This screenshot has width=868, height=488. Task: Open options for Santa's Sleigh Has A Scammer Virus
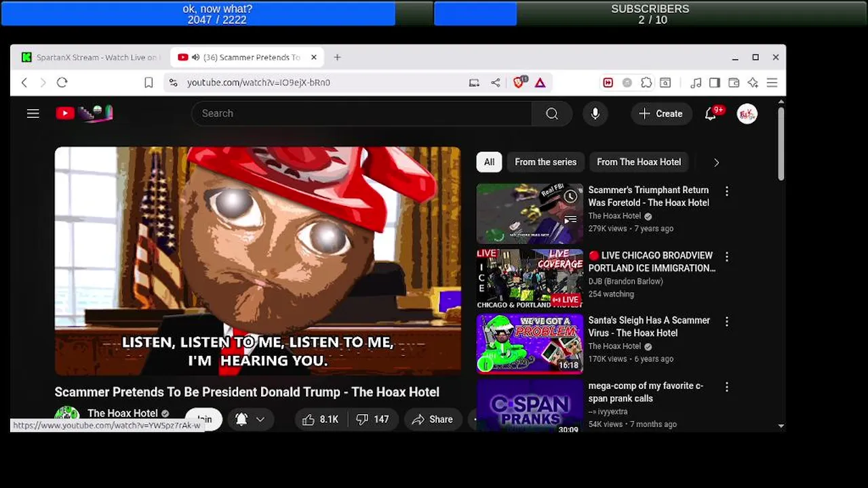[726, 322]
